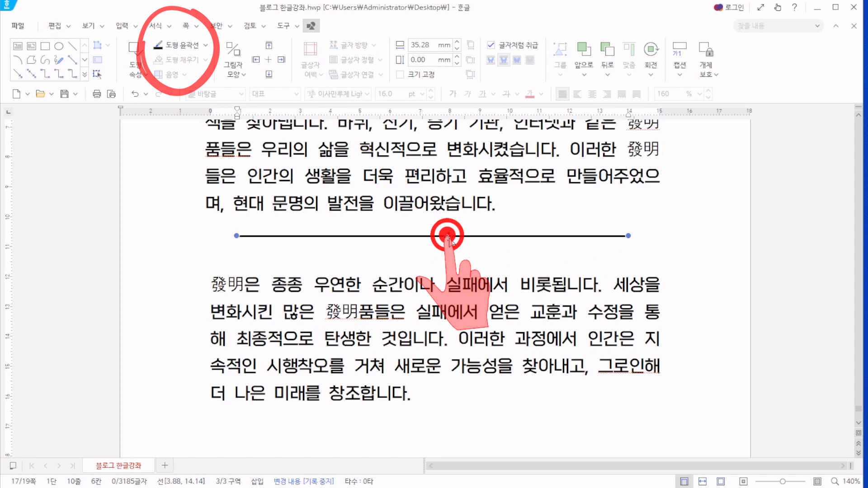Toggle the 변경 내용 기록 status

click(303, 481)
